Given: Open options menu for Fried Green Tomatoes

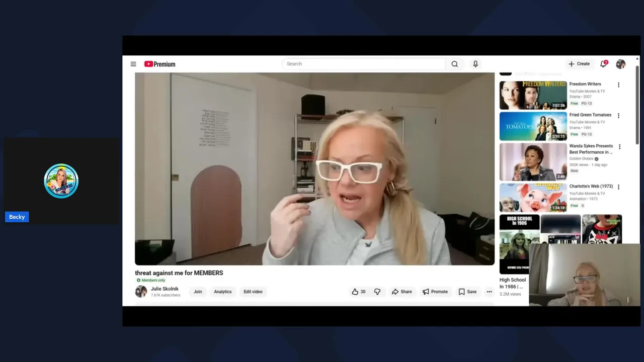Looking at the screenshot, I should point(618,116).
